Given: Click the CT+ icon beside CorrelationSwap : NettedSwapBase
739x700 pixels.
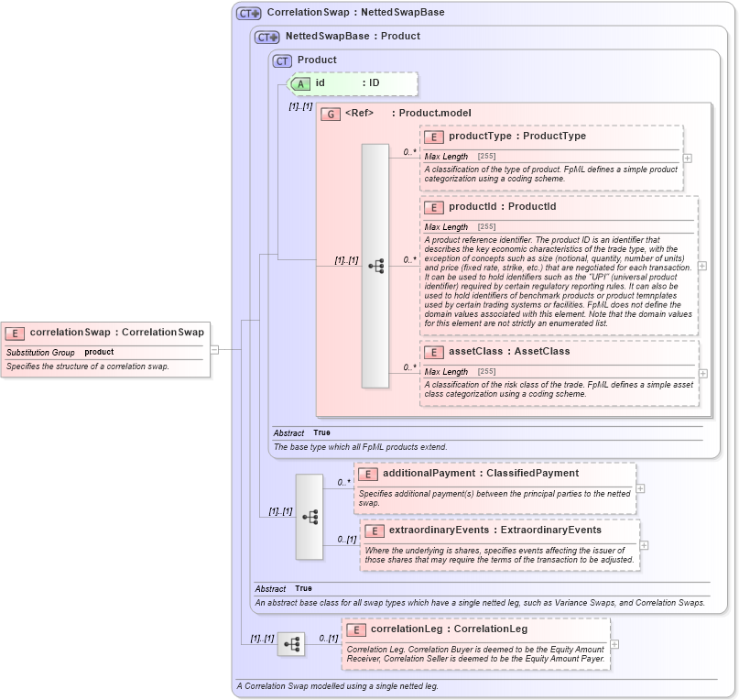Looking at the screenshot, I should [248, 13].
